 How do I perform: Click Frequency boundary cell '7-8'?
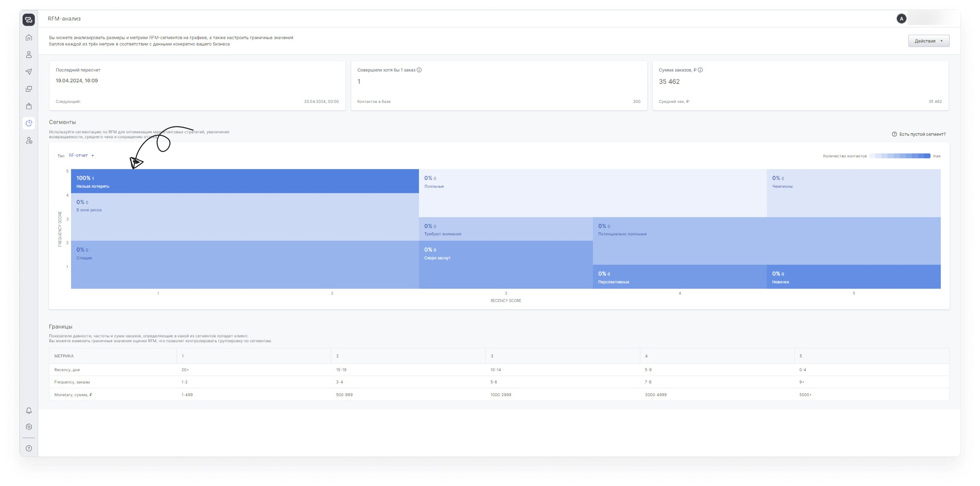648,382
